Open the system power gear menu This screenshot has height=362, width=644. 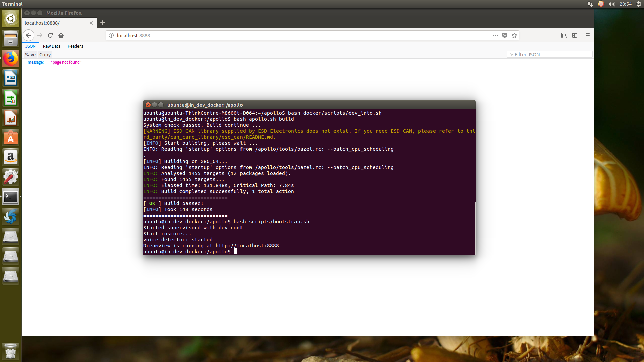tap(639, 4)
